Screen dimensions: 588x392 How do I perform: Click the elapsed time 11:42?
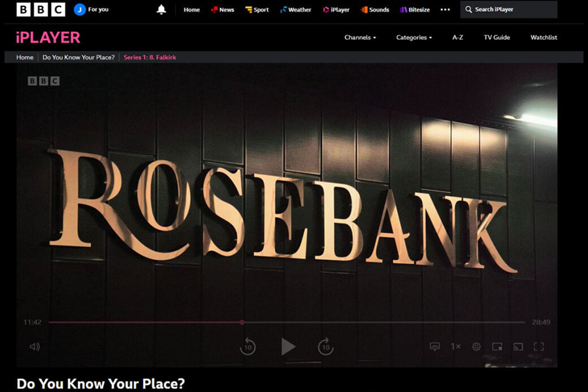(x=32, y=322)
